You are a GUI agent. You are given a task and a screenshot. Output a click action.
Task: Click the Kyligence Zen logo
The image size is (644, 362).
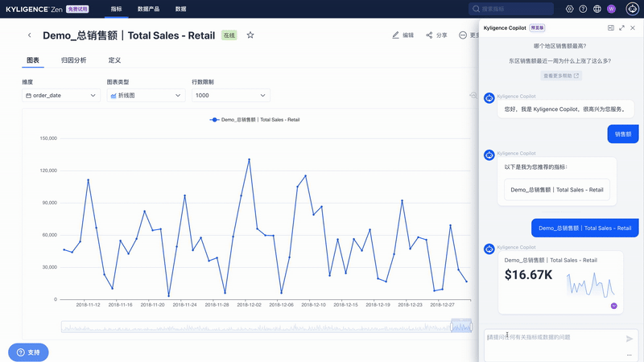pos(34,9)
